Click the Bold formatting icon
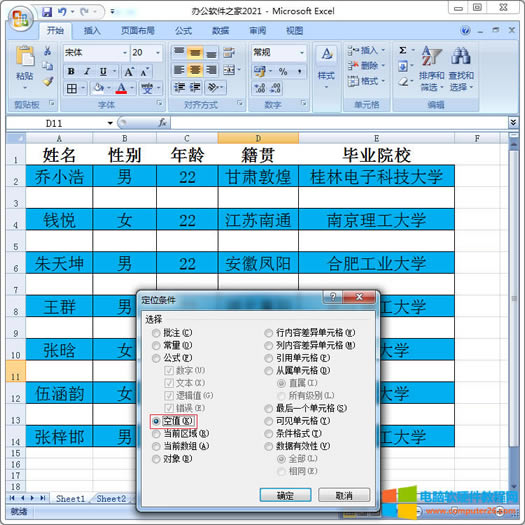This screenshot has height=525, width=525. point(71,72)
